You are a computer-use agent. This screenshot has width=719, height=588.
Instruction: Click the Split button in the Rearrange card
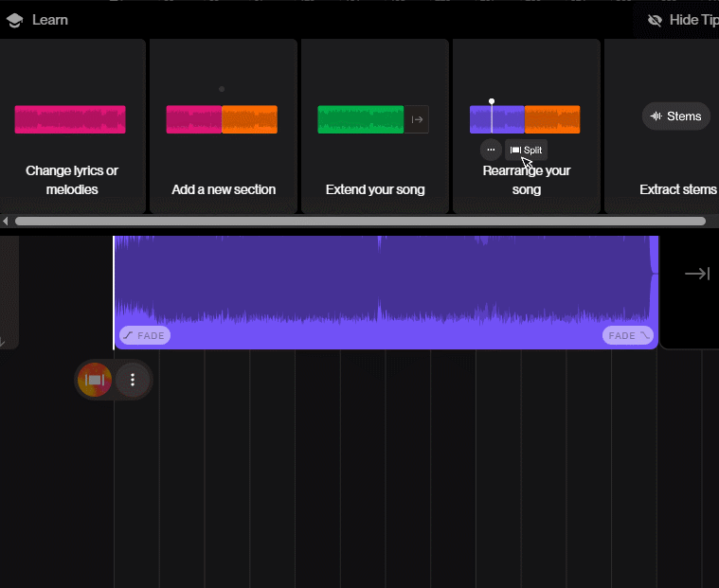[527, 150]
